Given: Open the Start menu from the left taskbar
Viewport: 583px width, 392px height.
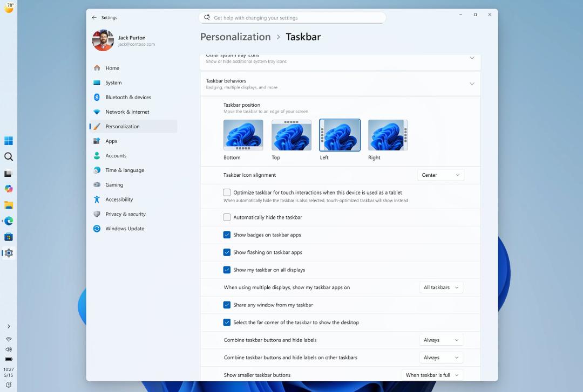Looking at the screenshot, I should coord(9,140).
